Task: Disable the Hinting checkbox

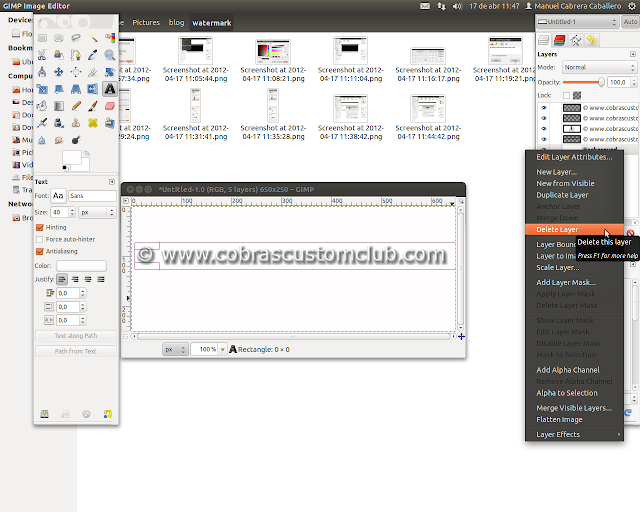Action: pyautogui.click(x=40, y=227)
